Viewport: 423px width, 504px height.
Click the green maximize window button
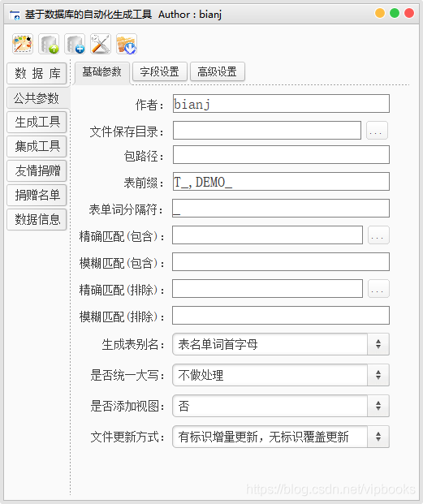(x=395, y=13)
